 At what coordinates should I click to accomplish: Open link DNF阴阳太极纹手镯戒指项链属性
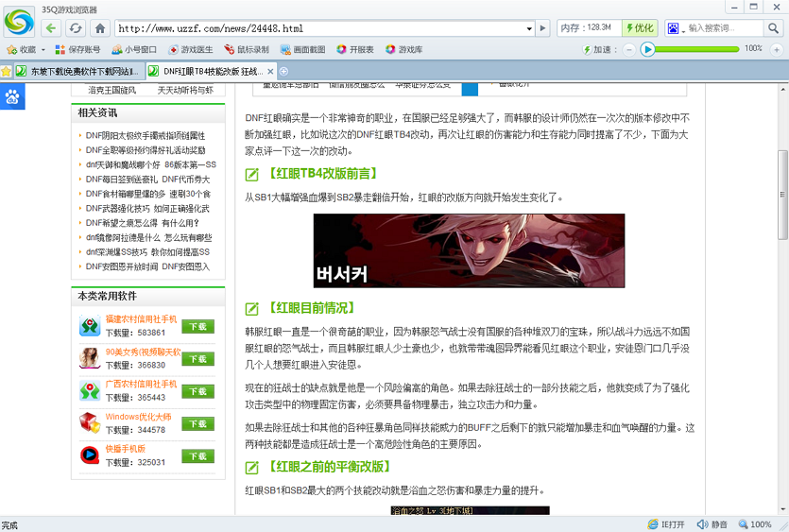point(145,135)
